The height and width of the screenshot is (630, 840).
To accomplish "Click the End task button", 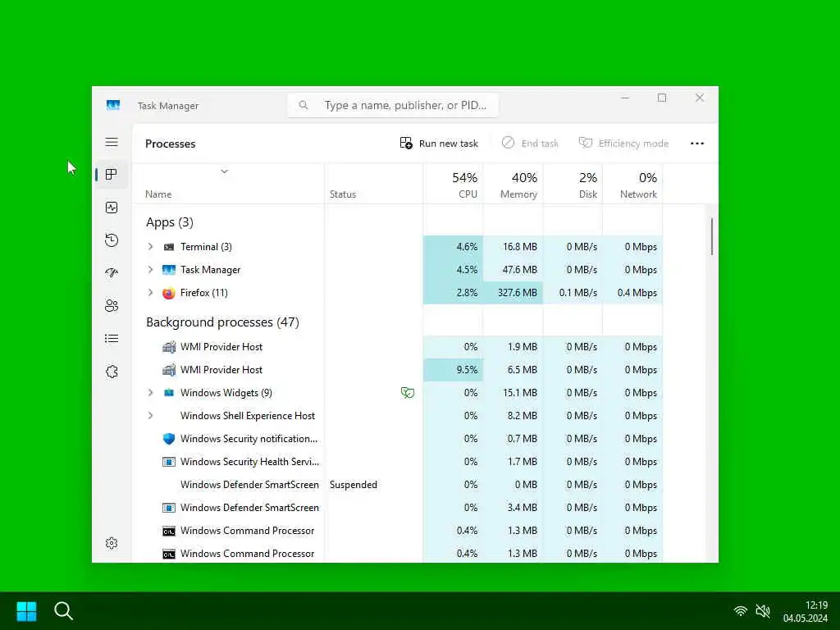I will [531, 144].
